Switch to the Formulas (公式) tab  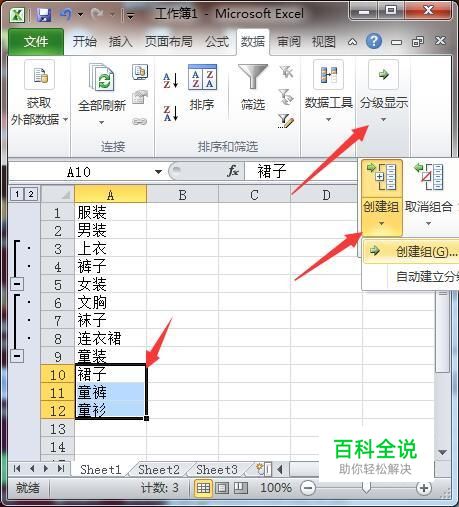click(x=217, y=42)
